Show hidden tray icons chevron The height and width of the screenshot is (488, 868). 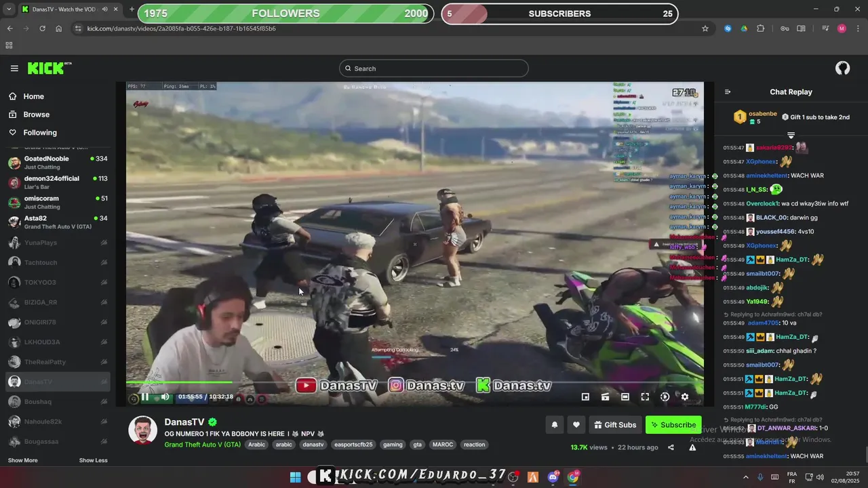tap(746, 477)
